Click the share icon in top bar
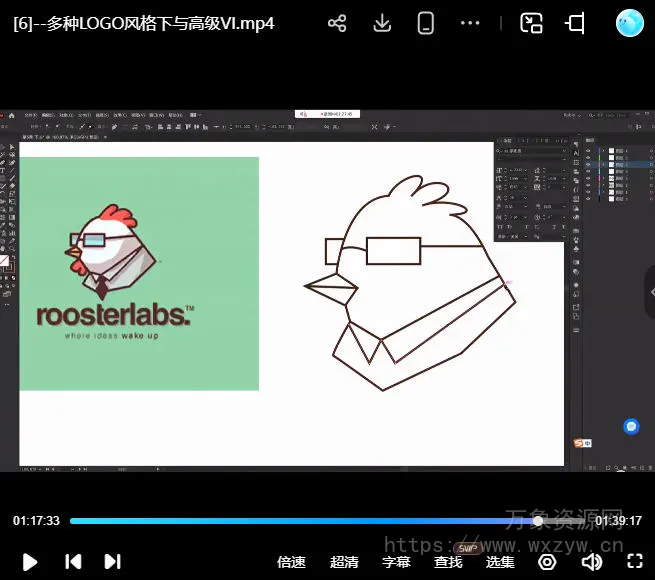Screen dimensions: 655x580 [337, 23]
